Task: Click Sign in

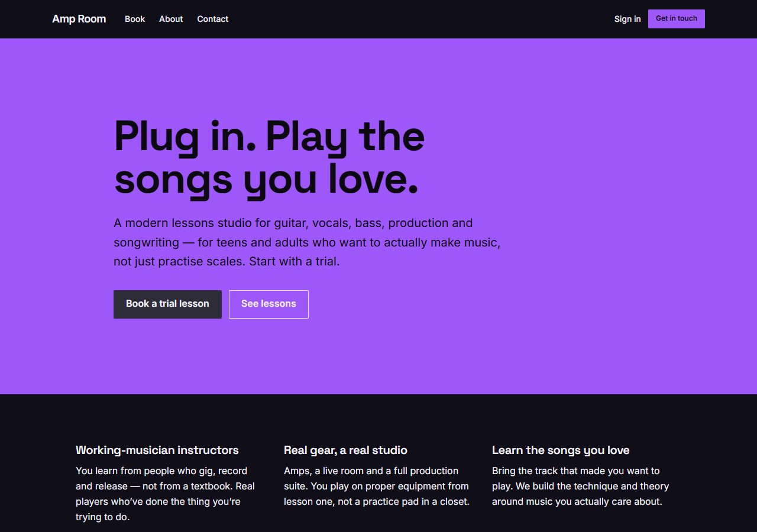Action: 627,19
